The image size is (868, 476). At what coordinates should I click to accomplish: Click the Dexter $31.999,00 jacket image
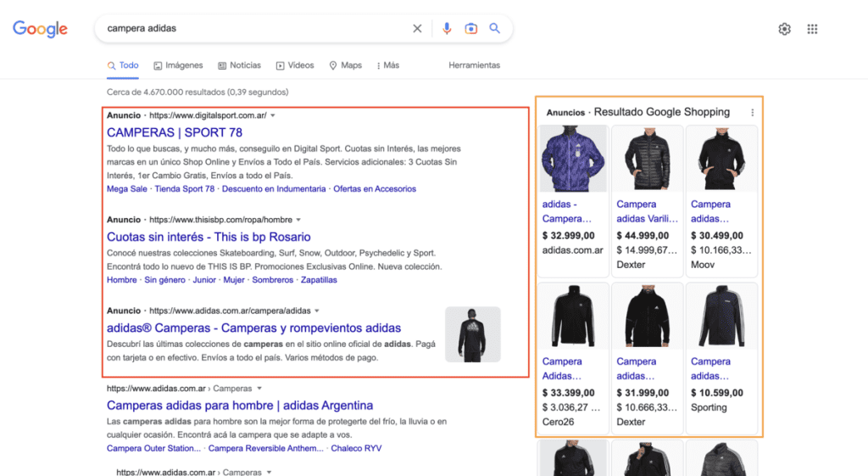point(647,316)
